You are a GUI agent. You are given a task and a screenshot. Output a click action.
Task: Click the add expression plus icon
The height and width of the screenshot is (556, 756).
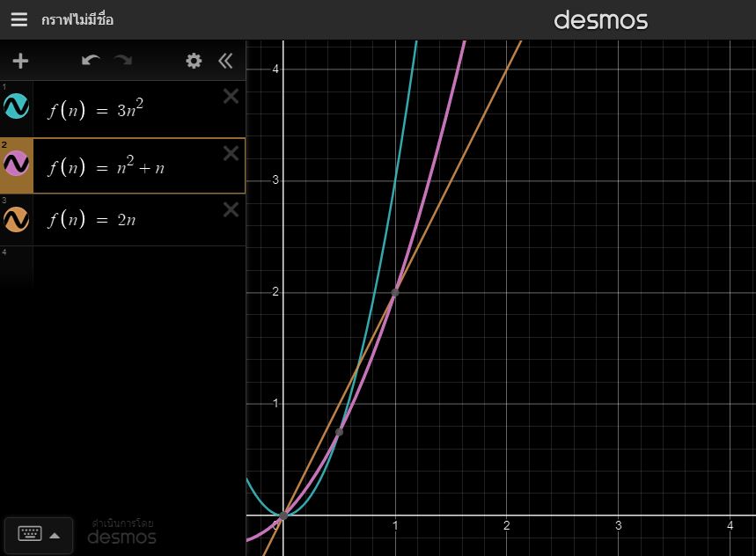pos(20,61)
